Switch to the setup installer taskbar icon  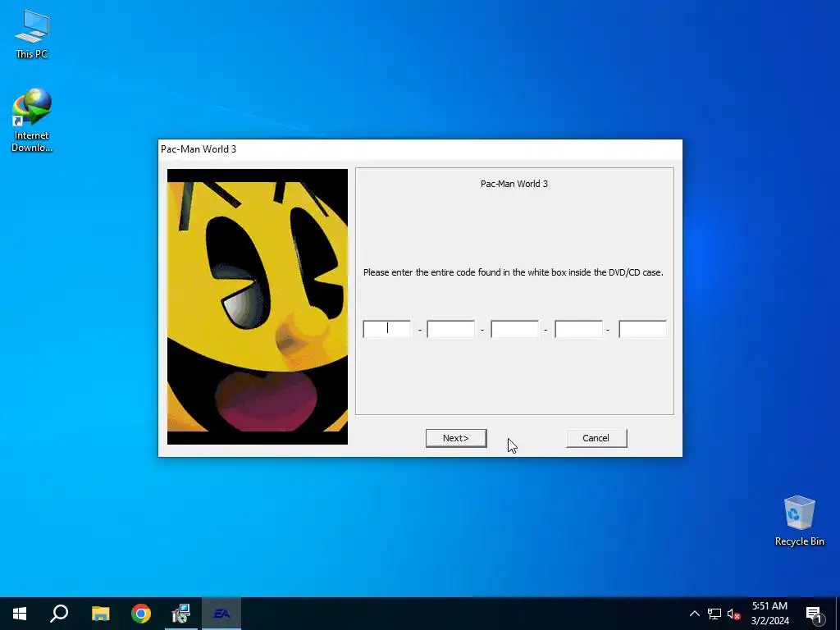tap(181, 614)
